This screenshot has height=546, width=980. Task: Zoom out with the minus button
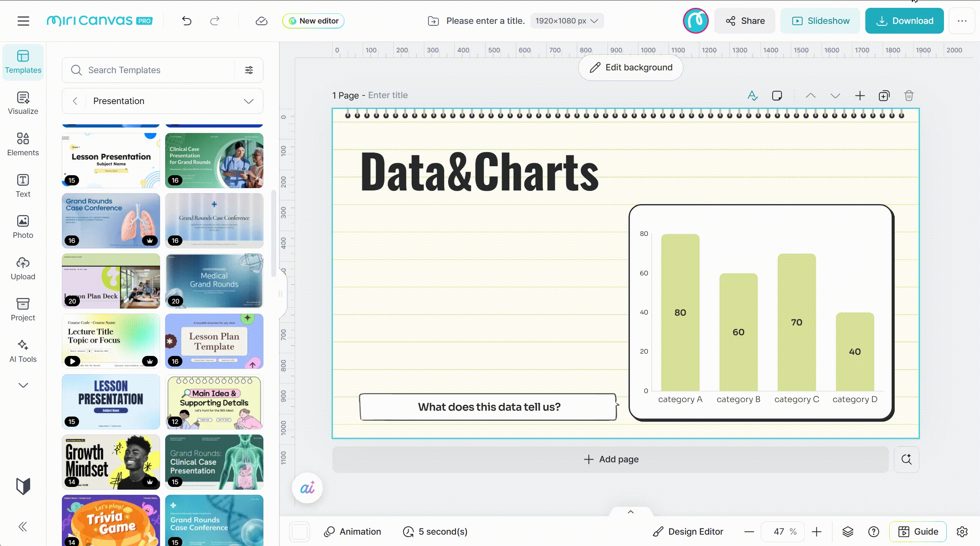(x=749, y=532)
